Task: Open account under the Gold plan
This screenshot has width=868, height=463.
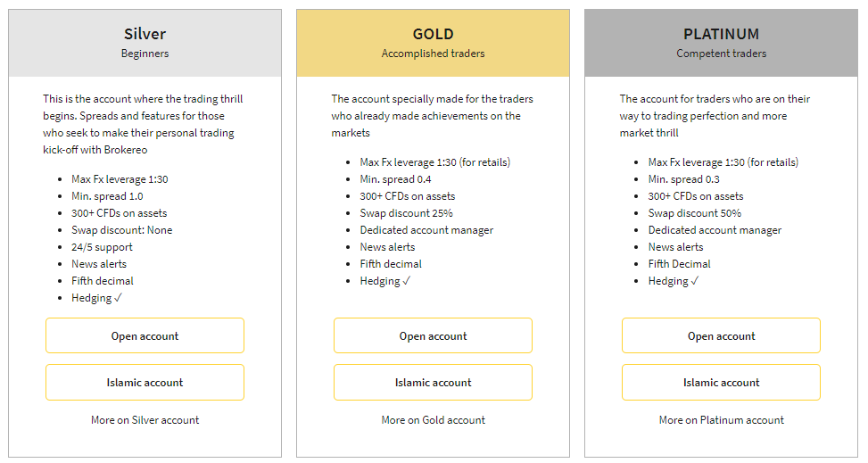Action: [x=433, y=336]
